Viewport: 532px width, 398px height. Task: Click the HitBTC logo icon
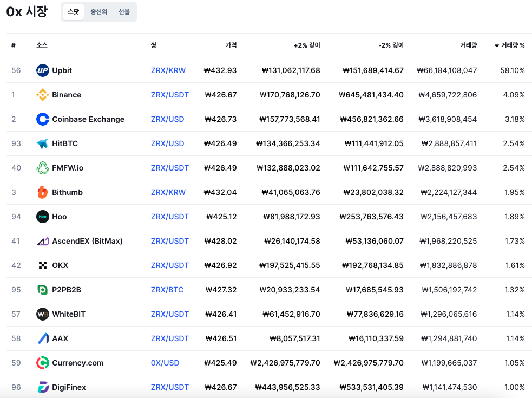(42, 143)
